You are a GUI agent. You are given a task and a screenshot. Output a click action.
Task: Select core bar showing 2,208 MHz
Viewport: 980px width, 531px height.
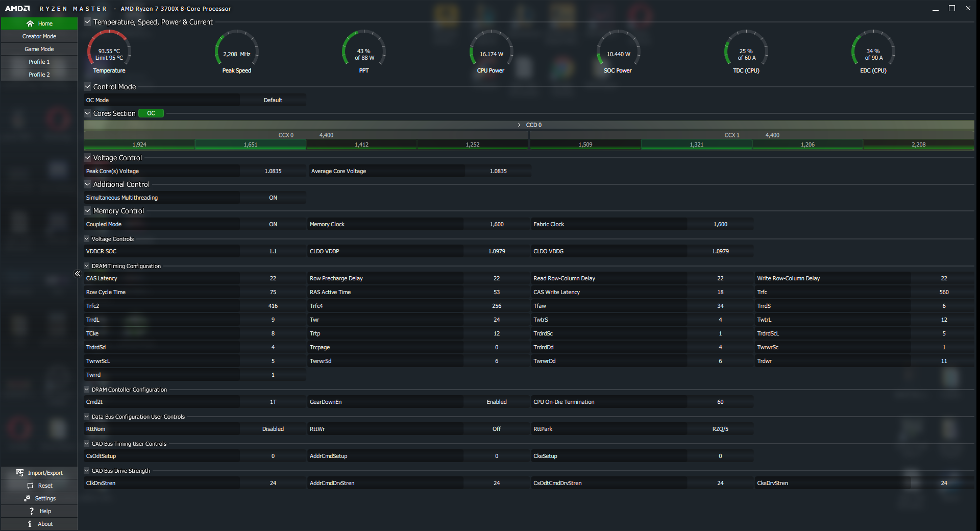click(x=919, y=144)
